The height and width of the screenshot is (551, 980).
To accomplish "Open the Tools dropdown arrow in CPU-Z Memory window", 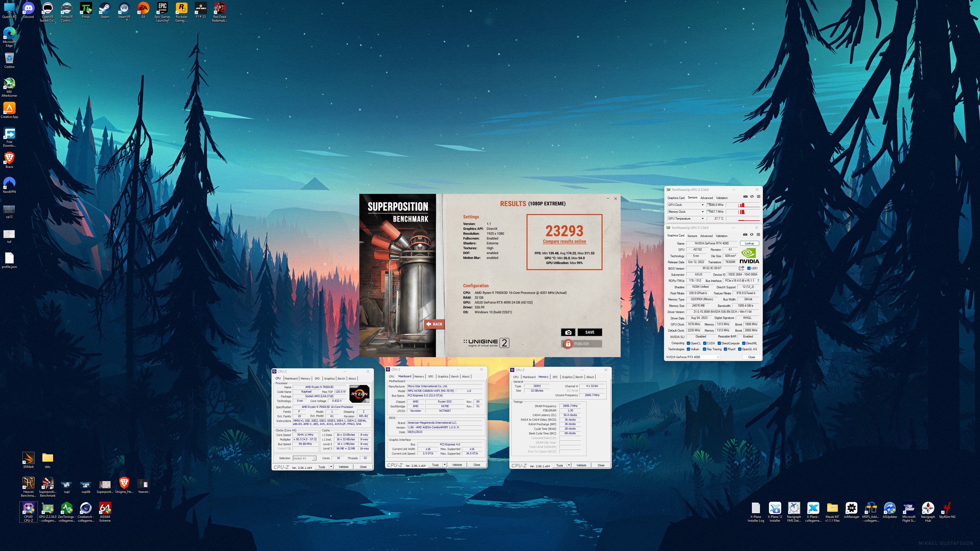I will [x=569, y=466].
